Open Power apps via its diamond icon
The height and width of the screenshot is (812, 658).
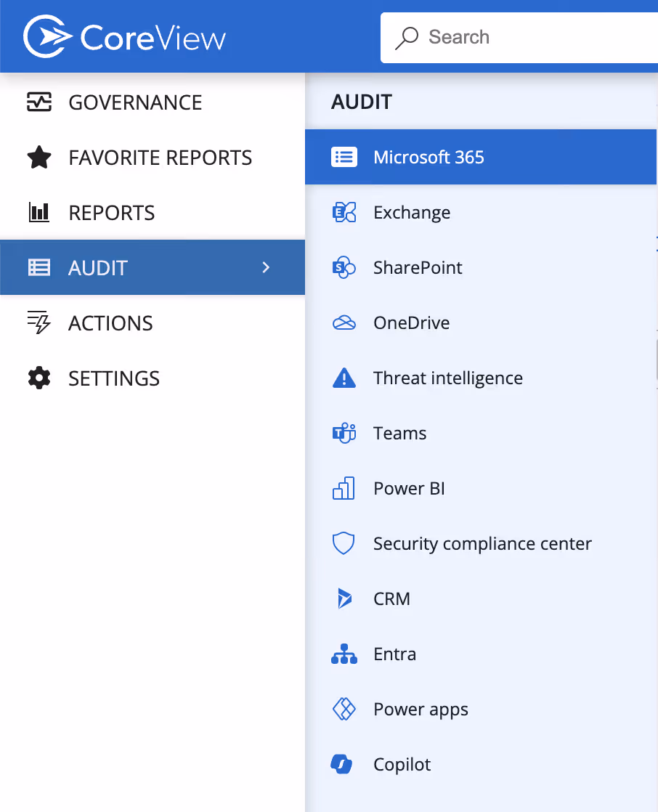(344, 709)
